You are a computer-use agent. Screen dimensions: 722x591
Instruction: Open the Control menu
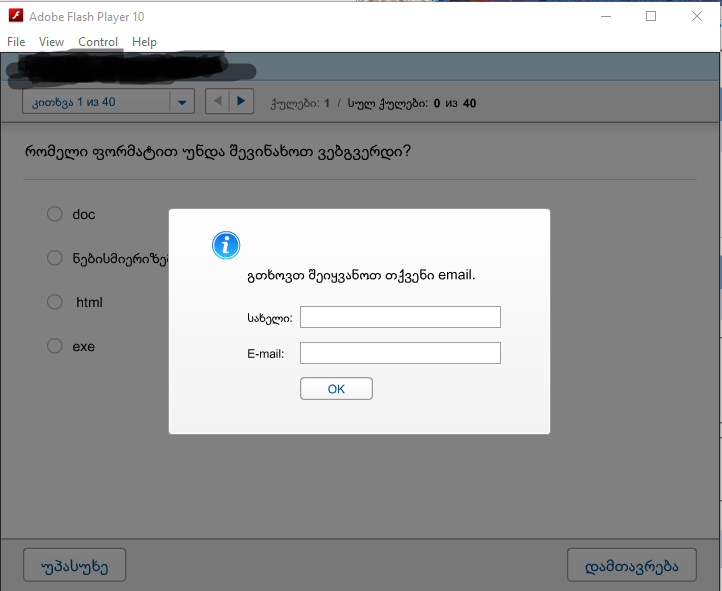[x=98, y=42]
